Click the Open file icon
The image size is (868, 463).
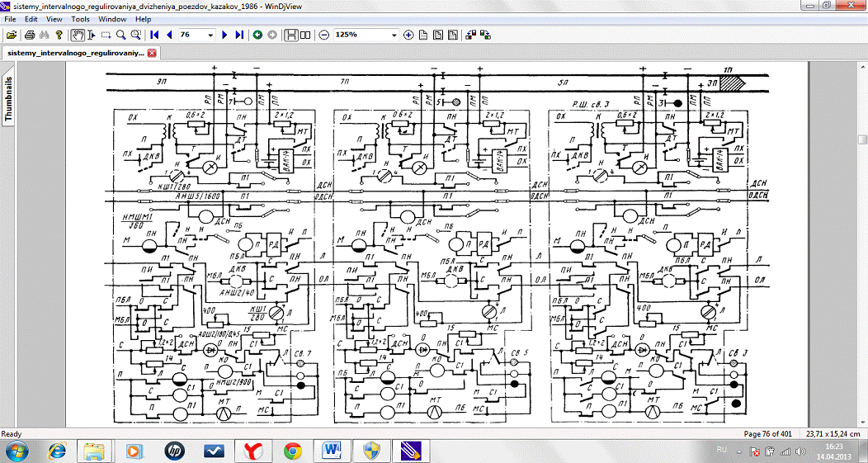(11, 35)
